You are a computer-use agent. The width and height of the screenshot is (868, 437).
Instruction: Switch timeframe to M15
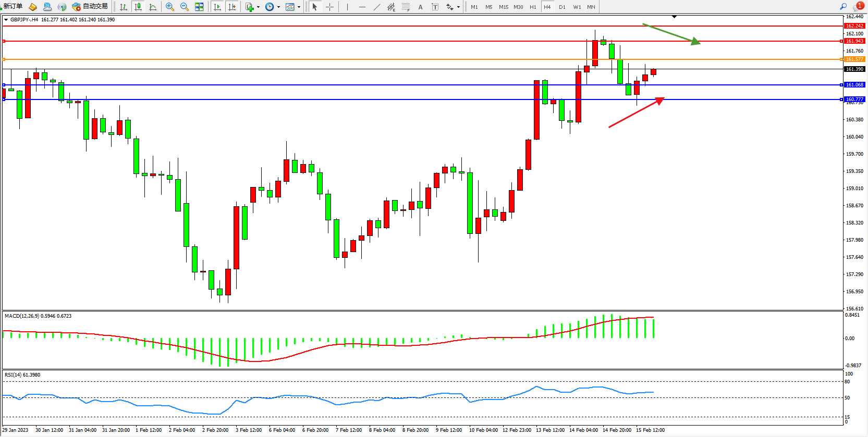[x=504, y=7]
